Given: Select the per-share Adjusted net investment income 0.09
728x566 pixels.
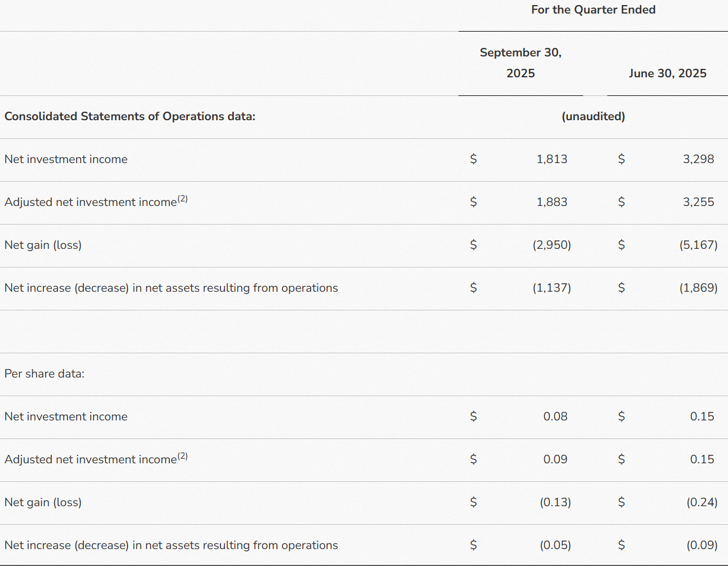Looking at the screenshot, I should click(555, 459).
